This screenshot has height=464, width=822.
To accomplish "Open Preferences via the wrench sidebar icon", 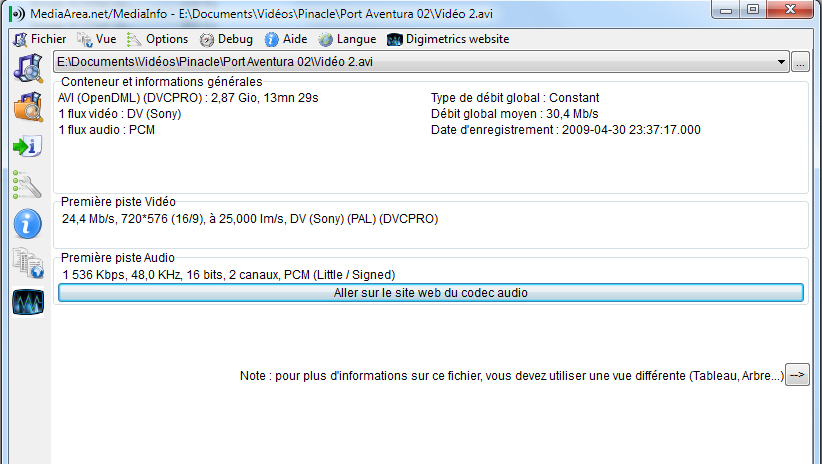I will pos(27,185).
